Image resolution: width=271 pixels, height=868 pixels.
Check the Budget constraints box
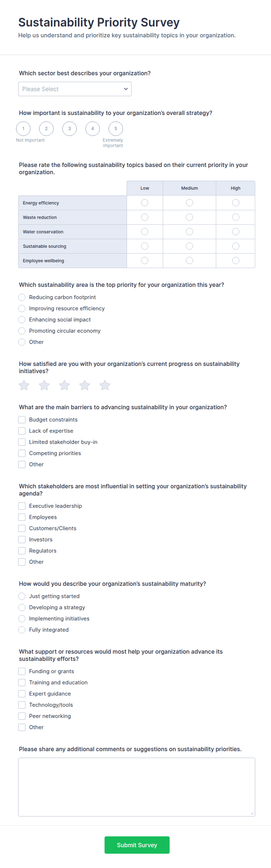click(22, 420)
